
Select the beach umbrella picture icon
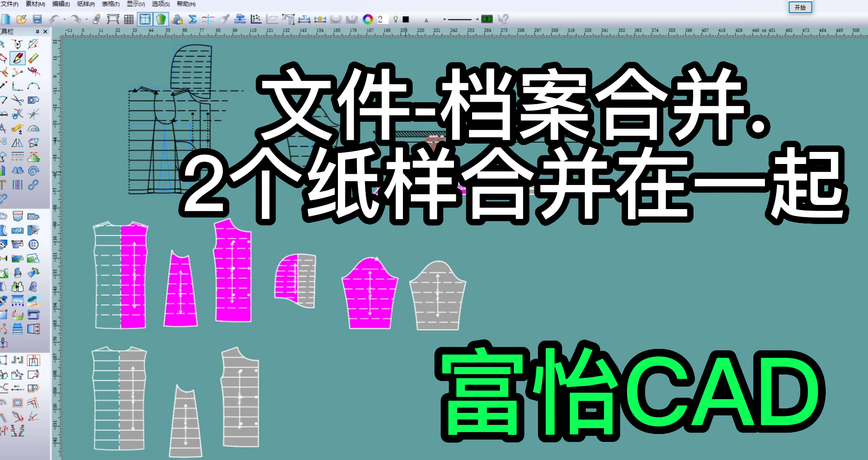(x=33, y=301)
